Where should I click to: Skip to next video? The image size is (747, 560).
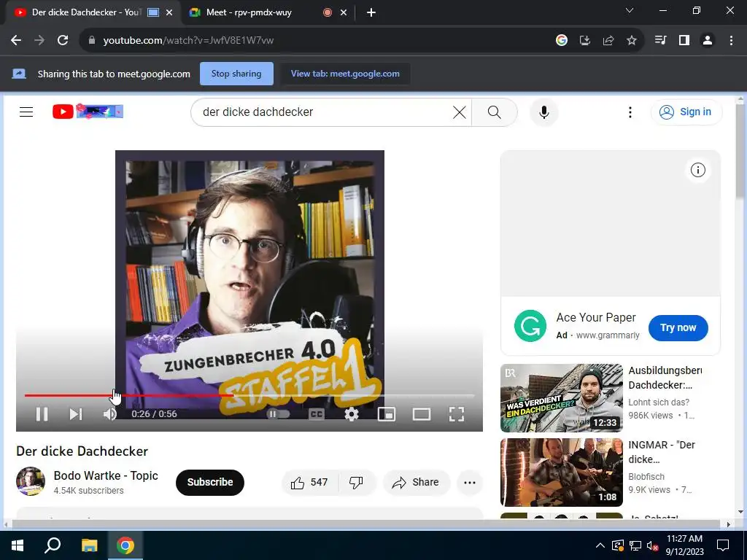76,414
